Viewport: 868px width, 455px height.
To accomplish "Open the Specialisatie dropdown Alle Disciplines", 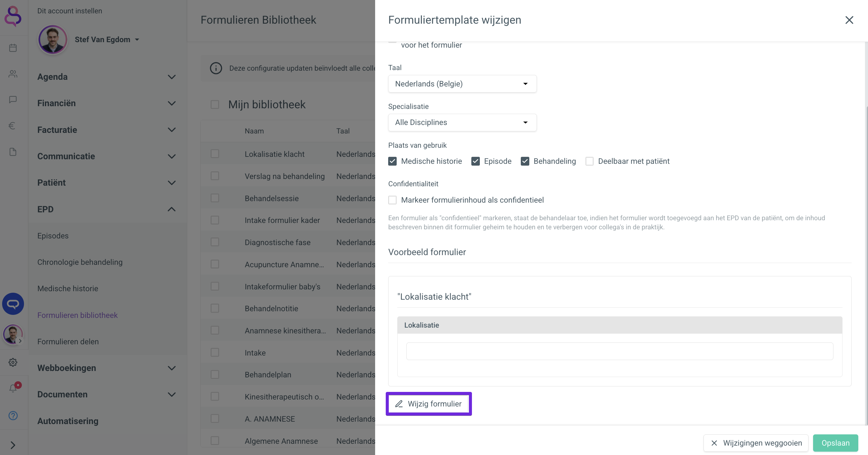I will tap(462, 123).
